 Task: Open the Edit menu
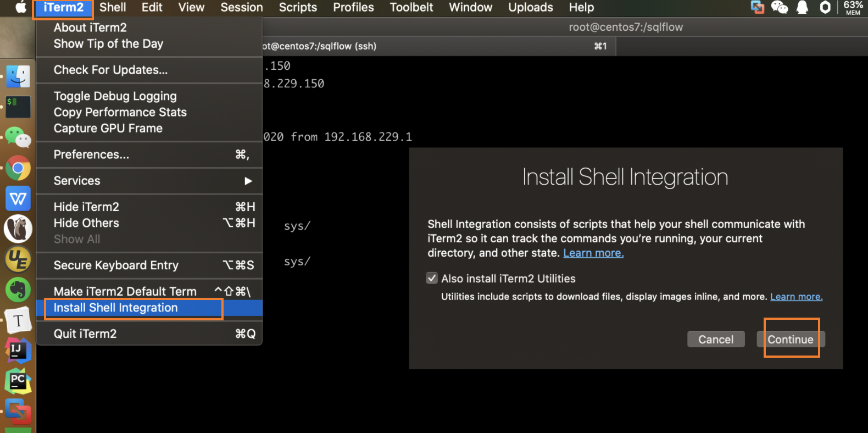(x=152, y=8)
